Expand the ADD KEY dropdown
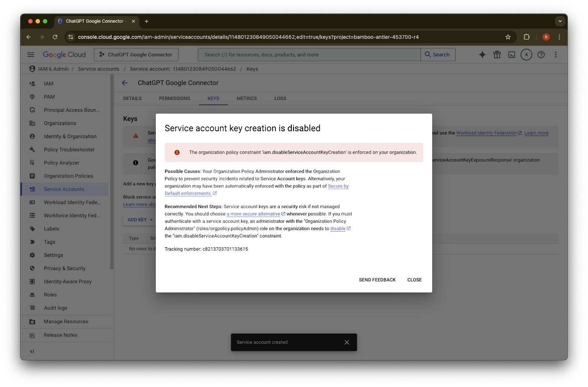588x387 pixels. pos(140,220)
